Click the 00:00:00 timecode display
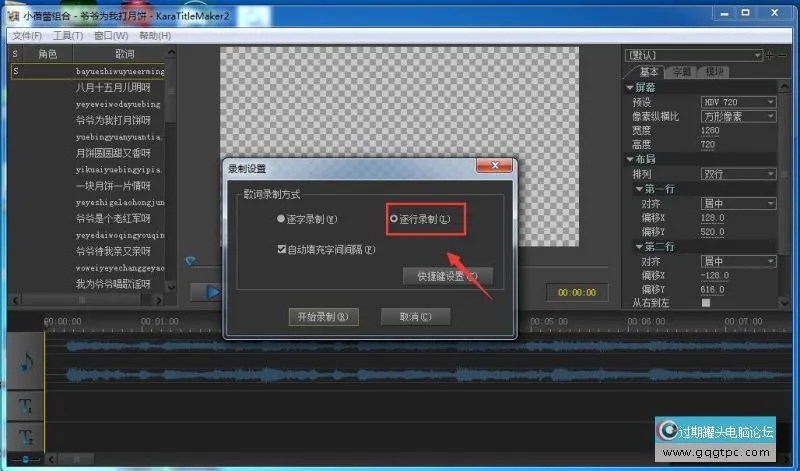This screenshot has height=471, width=800. point(577,292)
